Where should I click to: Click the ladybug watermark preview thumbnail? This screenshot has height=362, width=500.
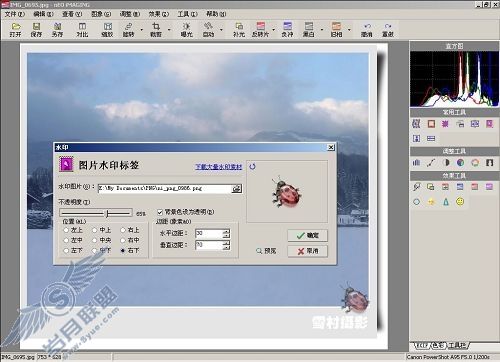click(x=287, y=193)
